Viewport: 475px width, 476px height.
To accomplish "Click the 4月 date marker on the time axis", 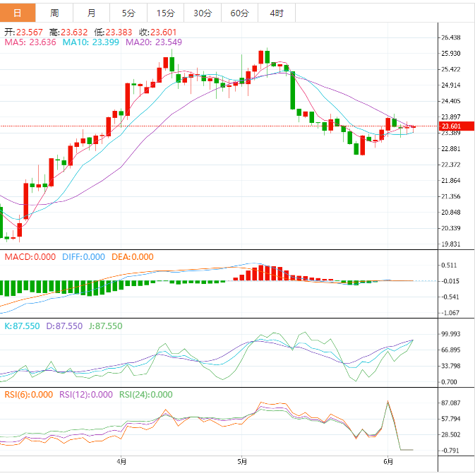I will (x=121, y=462).
